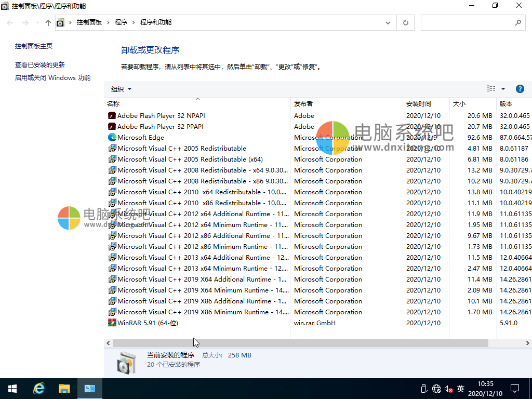Click the muted speaker icon in system tray
Image resolution: width=532 pixels, height=399 pixels.
448,388
